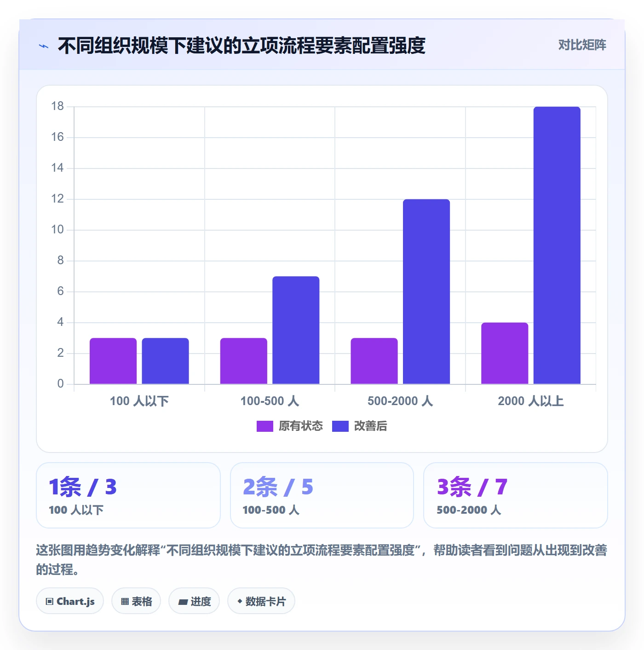The width and height of the screenshot is (644, 650).
Task: Click the bar icon in 进度 chip
Action: click(183, 602)
